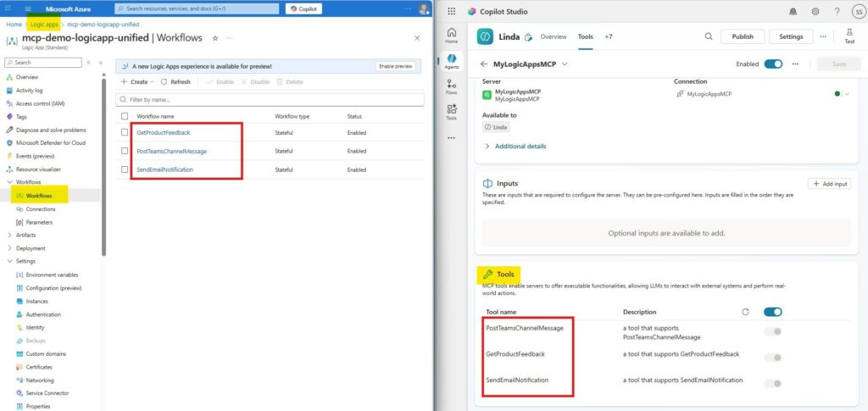
Task: Open Home in Copilot Studio rail
Action: click(x=452, y=36)
